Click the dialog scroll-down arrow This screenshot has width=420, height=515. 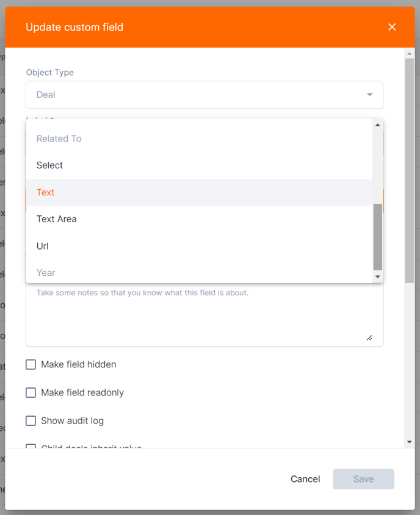coord(409,442)
